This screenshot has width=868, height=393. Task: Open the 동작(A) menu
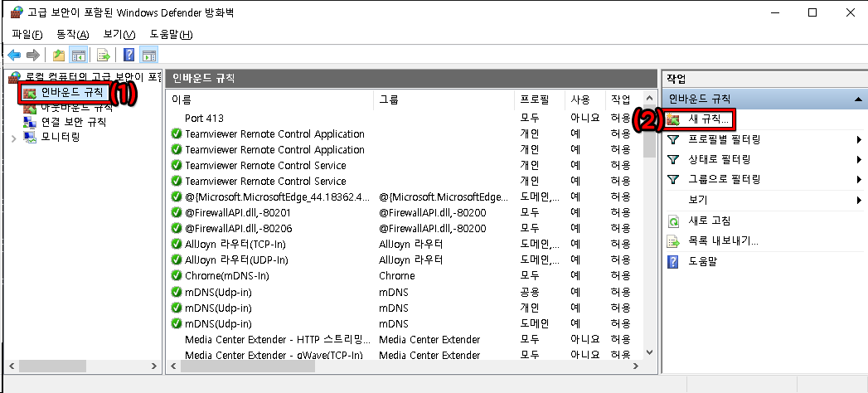[x=72, y=34]
